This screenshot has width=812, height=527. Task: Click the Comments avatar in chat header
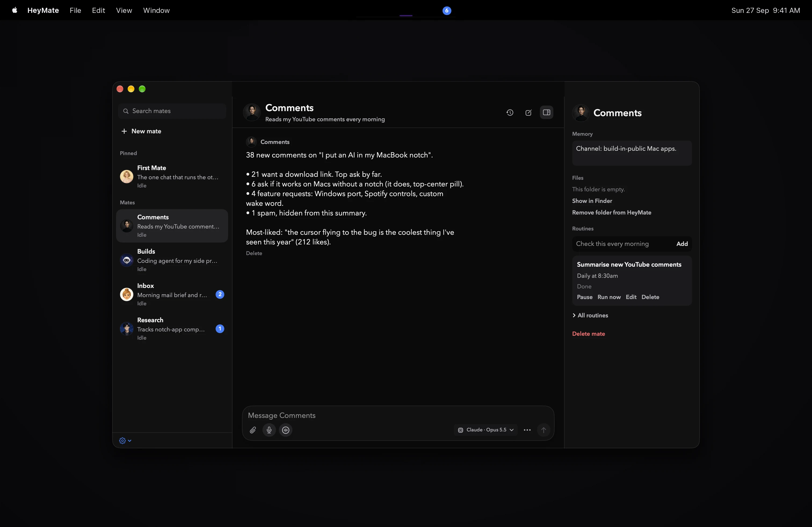252,112
